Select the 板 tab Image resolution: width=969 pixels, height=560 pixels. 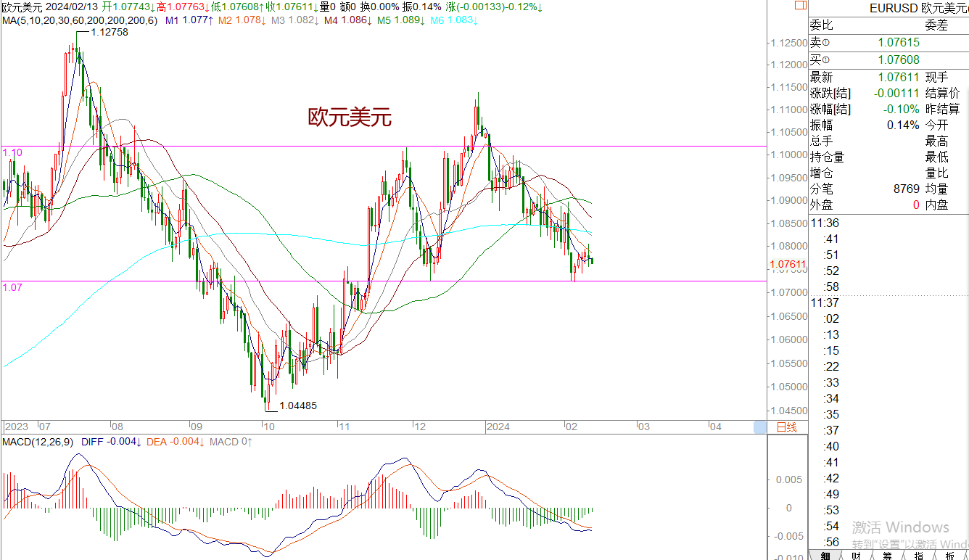pyautogui.click(x=949, y=555)
